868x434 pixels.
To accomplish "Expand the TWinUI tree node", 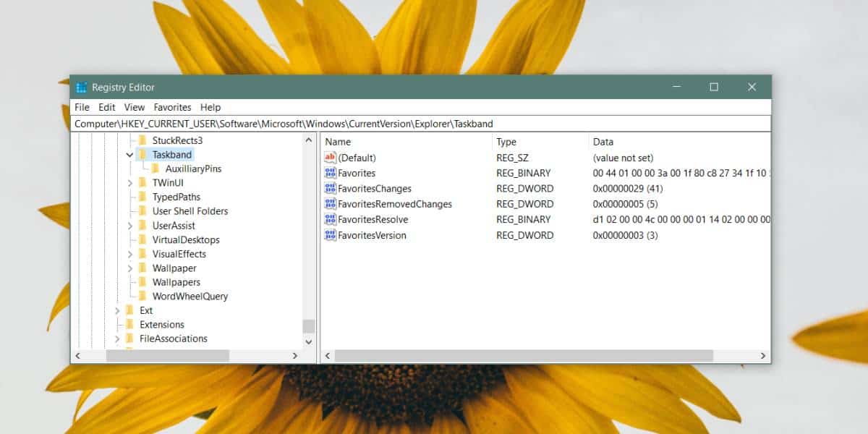I will pyautogui.click(x=129, y=182).
